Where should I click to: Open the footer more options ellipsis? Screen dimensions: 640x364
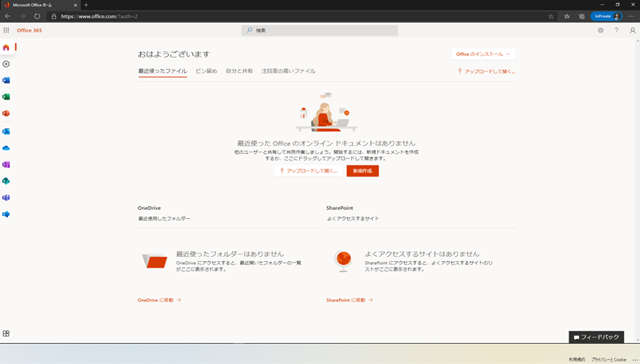point(635,359)
